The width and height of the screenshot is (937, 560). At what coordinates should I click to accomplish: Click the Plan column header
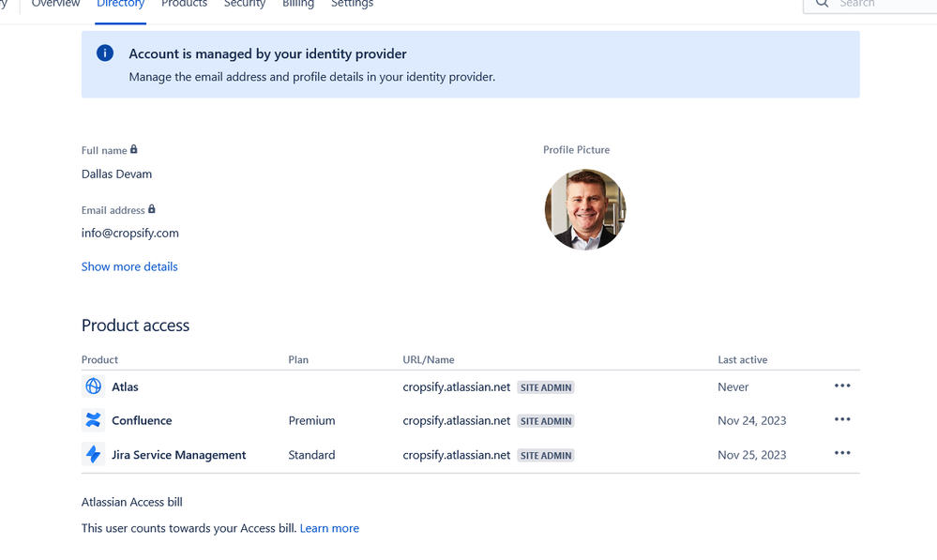pos(298,359)
